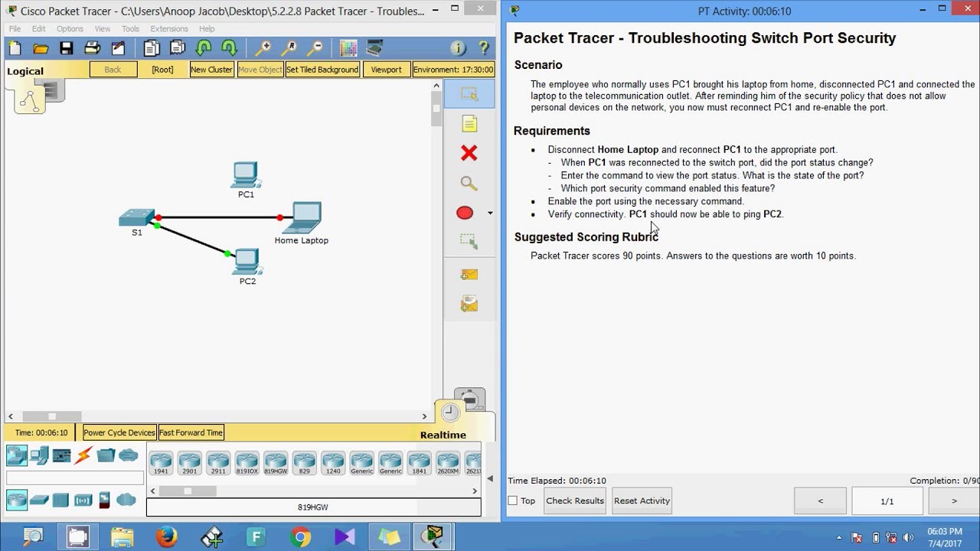Viewport: 980px width, 551px height.
Task: Expand the Draw Shape tool dropdown arrow
Action: (x=490, y=213)
